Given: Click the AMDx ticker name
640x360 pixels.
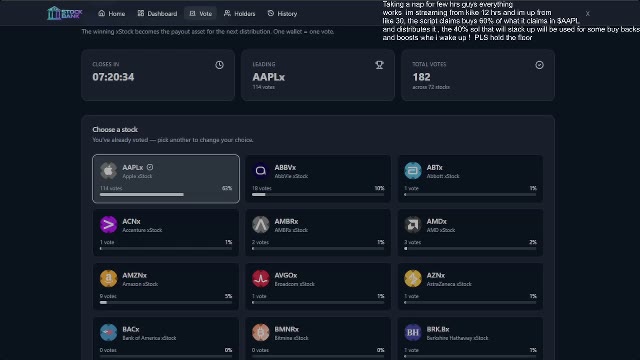Looking at the screenshot, I should (436, 221).
